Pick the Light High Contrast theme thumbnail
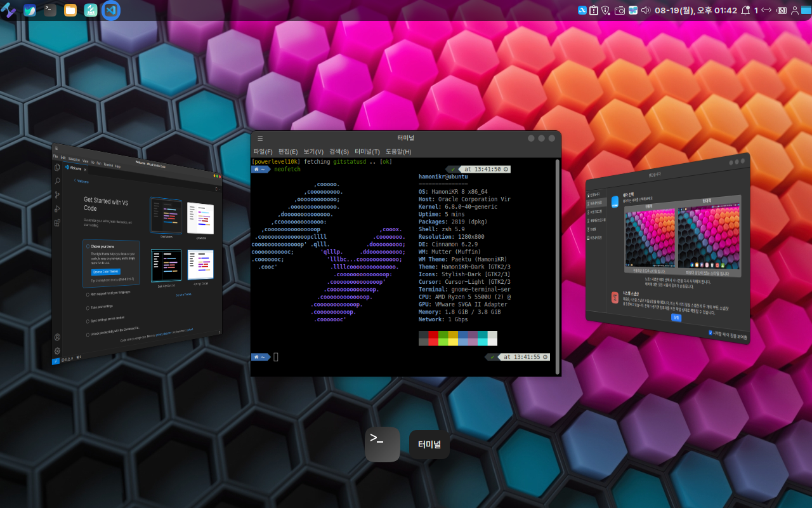The height and width of the screenshot is (508, 812). pyautogui.click(x=200, y=265)
